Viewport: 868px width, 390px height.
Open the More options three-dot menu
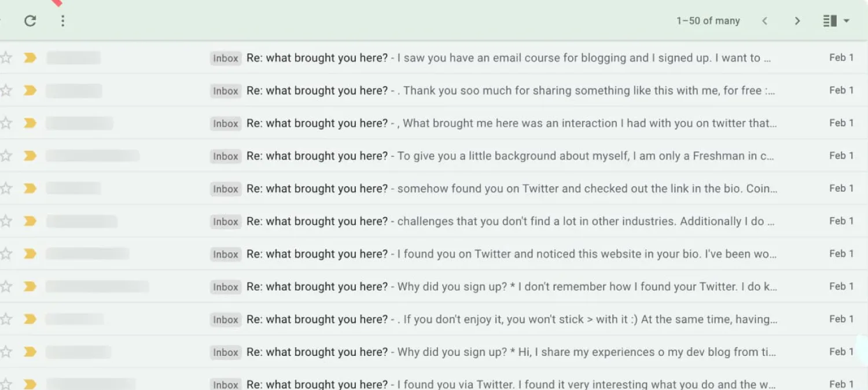pyautogui.click(x=62, y=21)
